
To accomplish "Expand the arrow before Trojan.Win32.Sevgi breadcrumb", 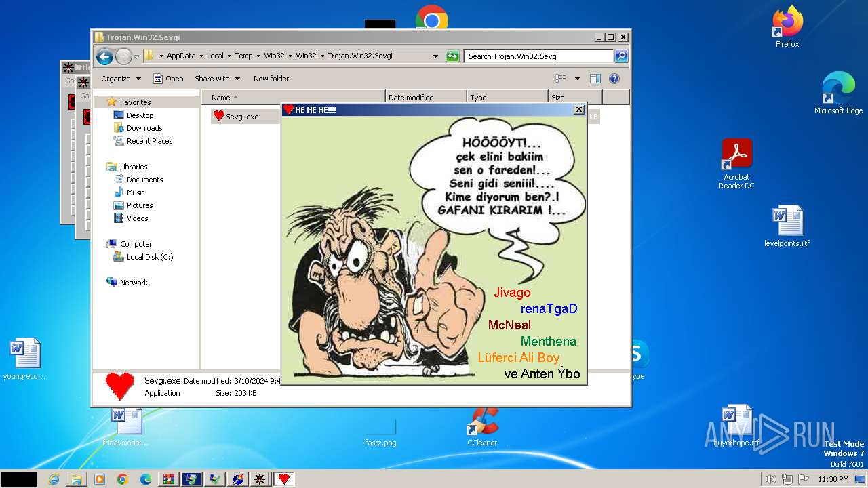I will coord(322,56).
